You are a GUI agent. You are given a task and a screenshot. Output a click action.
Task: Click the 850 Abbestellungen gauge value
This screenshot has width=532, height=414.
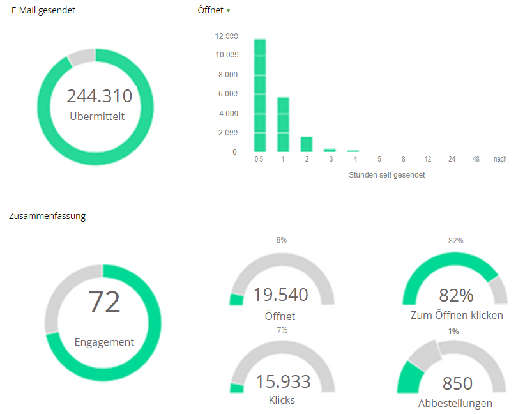click(x=457, y=383)
